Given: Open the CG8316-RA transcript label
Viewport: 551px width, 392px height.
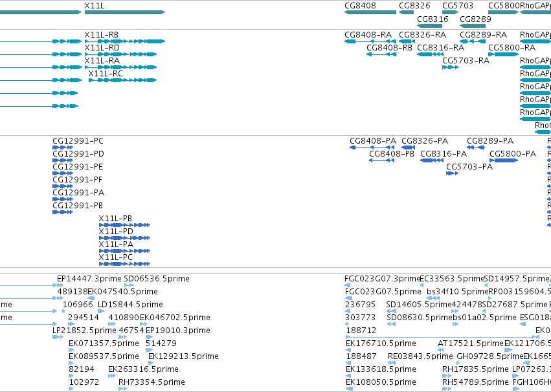Looking at the screenshot, I should [441, 48].
